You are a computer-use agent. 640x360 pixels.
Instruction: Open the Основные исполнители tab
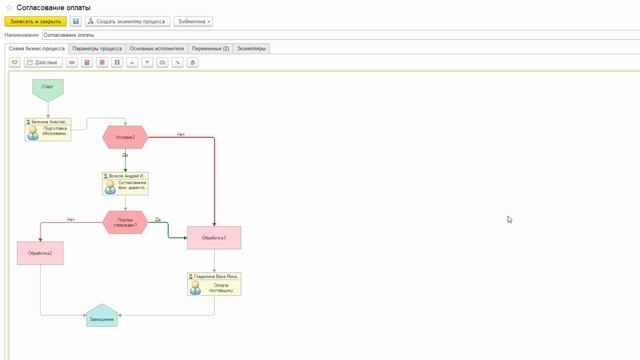pyautogui.click(x=157, y=49)
